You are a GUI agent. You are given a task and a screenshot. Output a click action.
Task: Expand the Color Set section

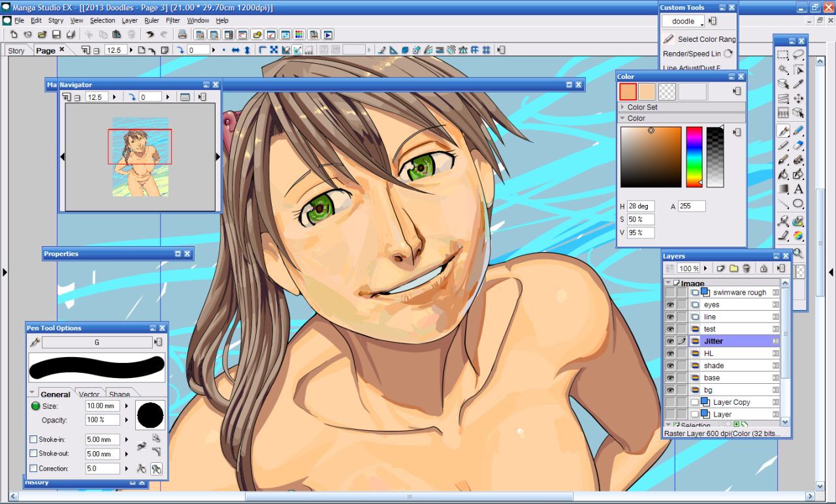click(x=622, y=107)
